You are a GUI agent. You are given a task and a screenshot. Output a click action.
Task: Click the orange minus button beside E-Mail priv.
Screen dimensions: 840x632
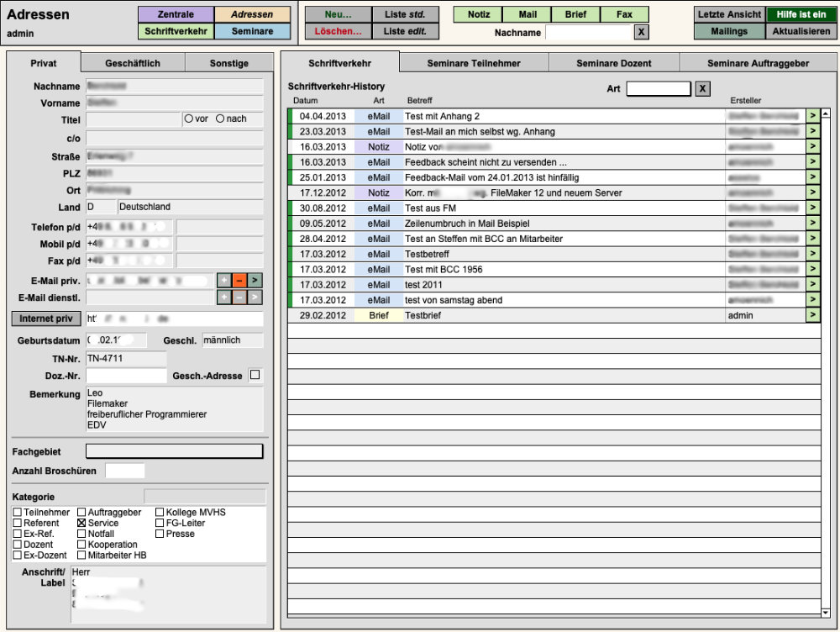point(239,281)
